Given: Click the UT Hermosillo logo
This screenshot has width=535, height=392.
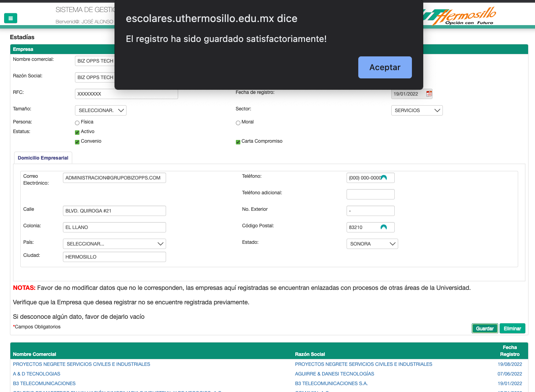Looking at the screenshot, I should point(461,16).
